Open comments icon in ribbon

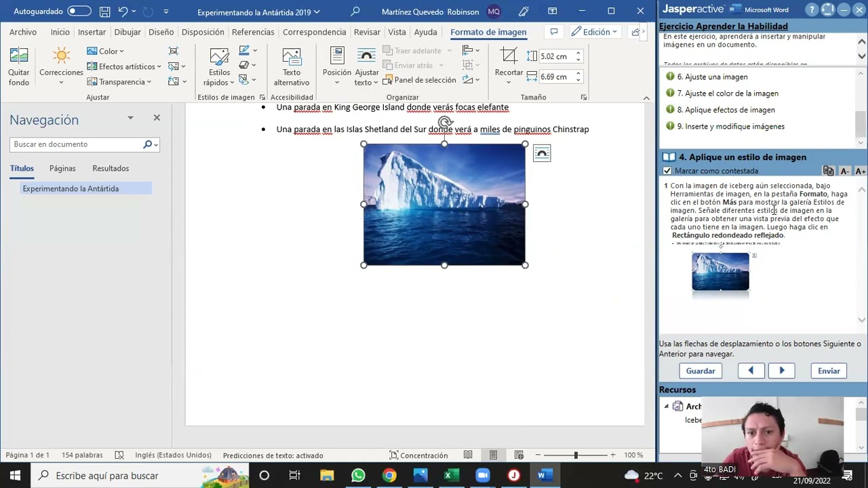tap(554, 32)
